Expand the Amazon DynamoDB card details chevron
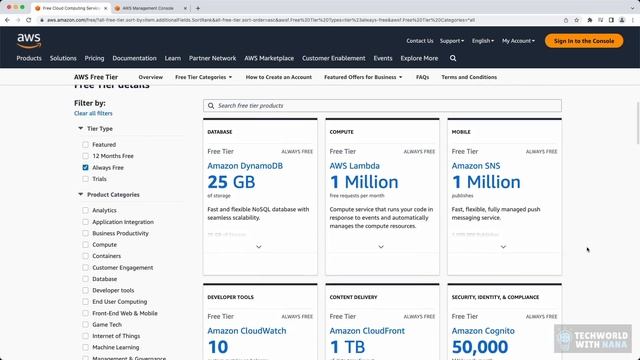 pos(259,247)
